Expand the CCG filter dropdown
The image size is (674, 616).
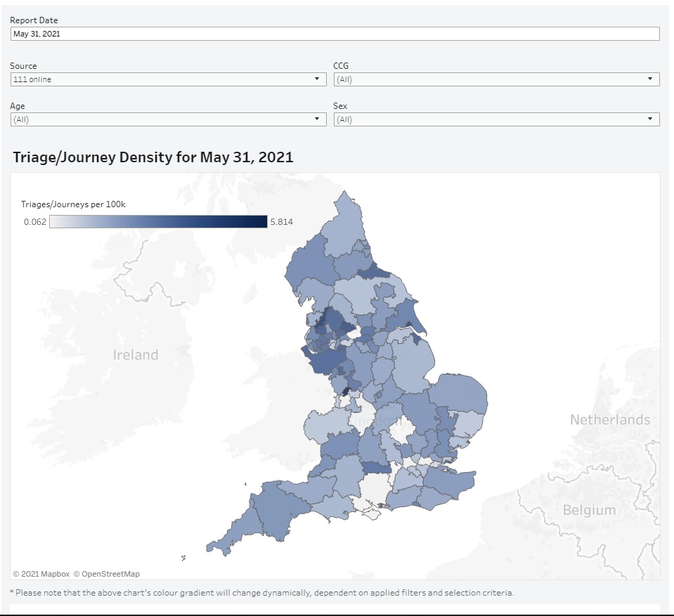coord(495,79)
